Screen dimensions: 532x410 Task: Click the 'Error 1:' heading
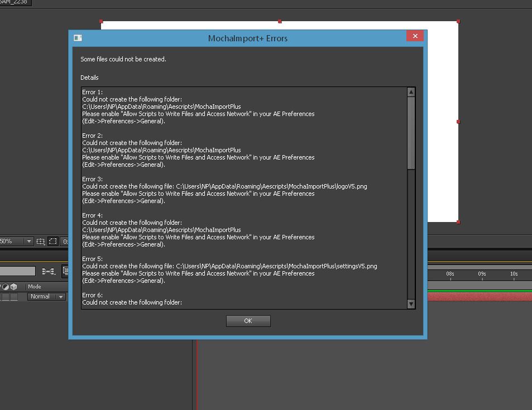(92, 92)
